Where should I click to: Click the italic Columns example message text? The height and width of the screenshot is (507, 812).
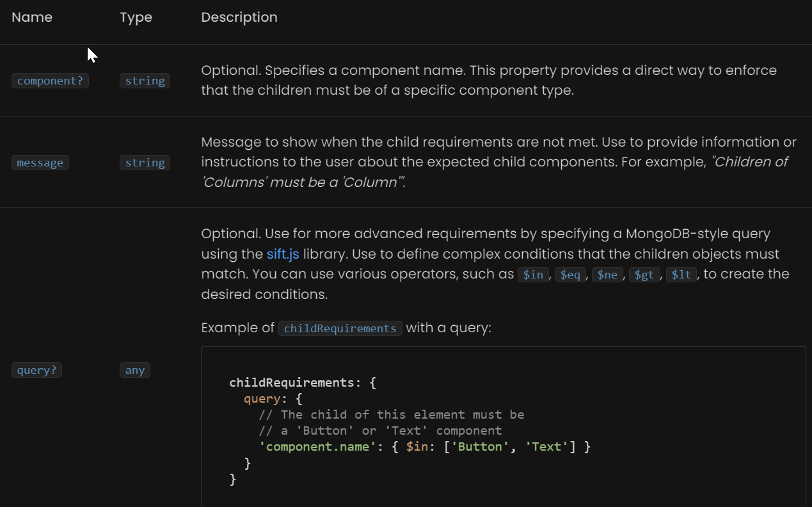(x=749, y=162)
